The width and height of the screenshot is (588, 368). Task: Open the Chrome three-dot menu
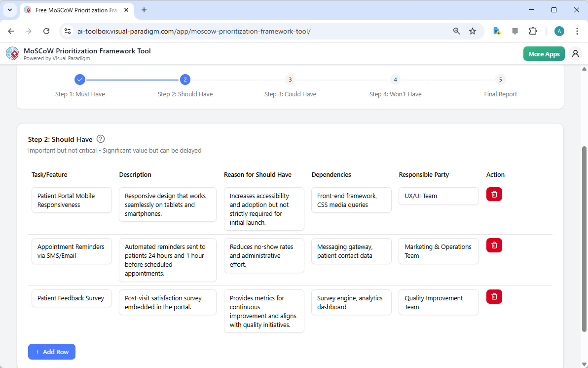coord(577,31)
